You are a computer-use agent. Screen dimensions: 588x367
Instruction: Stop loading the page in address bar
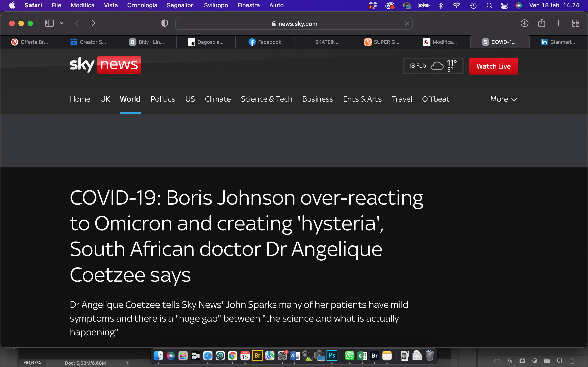[x=407, y=24]
